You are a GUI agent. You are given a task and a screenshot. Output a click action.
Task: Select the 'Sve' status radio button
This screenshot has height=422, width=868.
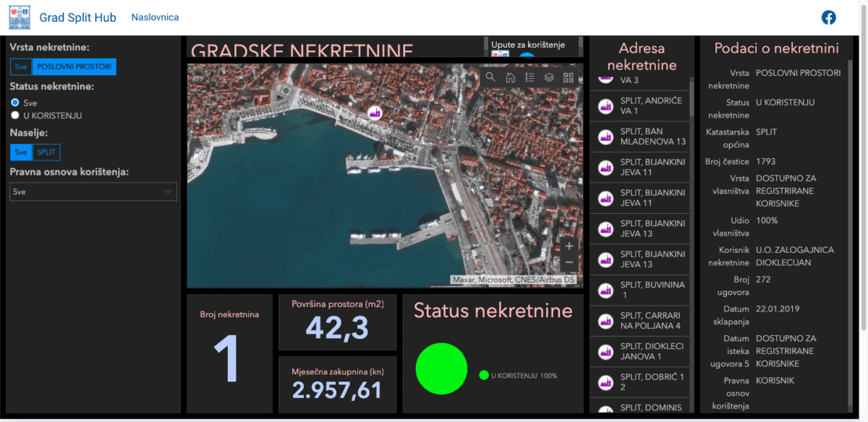(15, 103)
